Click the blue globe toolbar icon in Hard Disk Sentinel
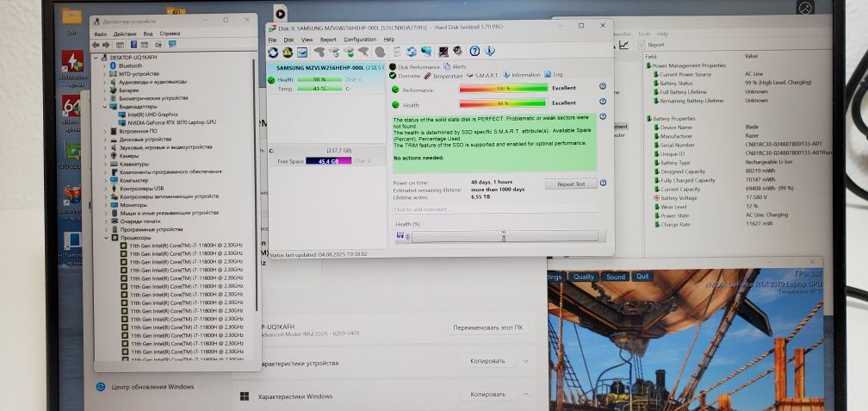868x411 pixels. [412, 52]
